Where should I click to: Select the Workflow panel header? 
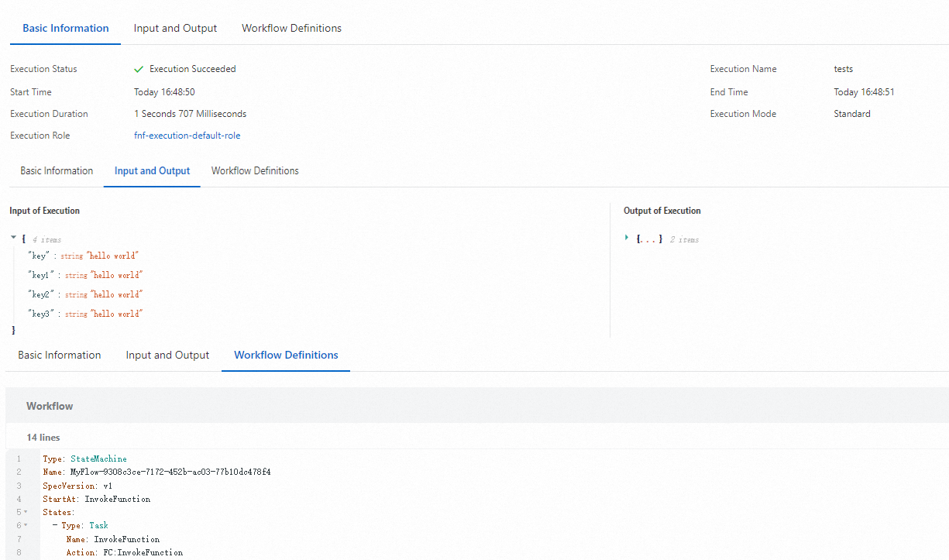click(x=50, y=405)
